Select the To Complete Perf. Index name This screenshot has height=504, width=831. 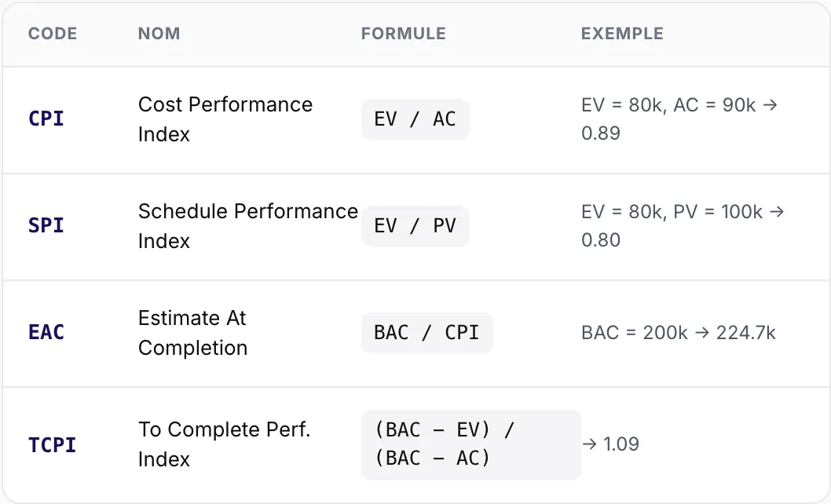pos(224,444)
